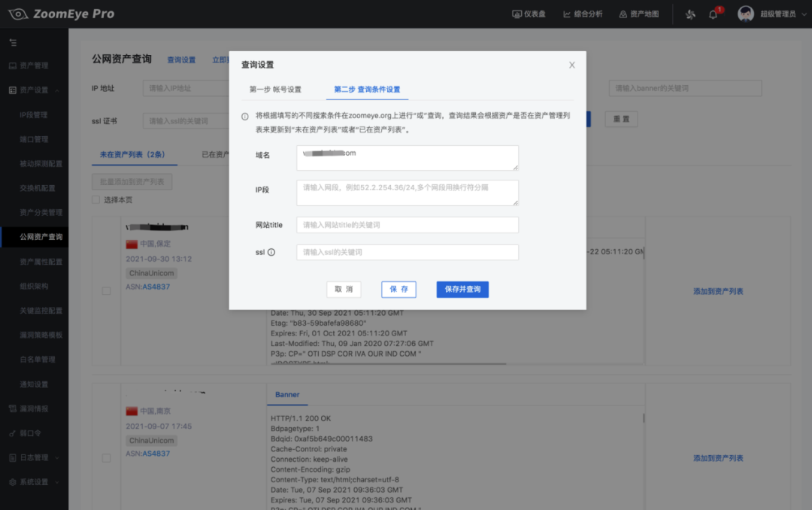Open 综合分析 in the top navigation
This screenshot has width=812, height=510.
583,14
